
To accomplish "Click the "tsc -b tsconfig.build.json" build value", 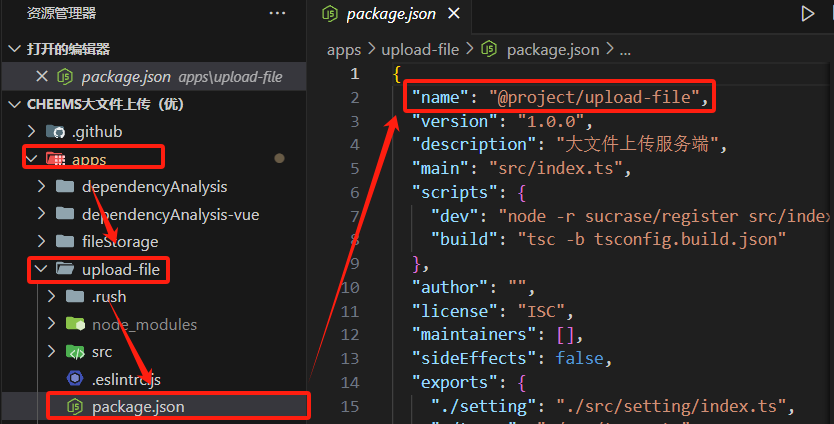I will (652, 239).
